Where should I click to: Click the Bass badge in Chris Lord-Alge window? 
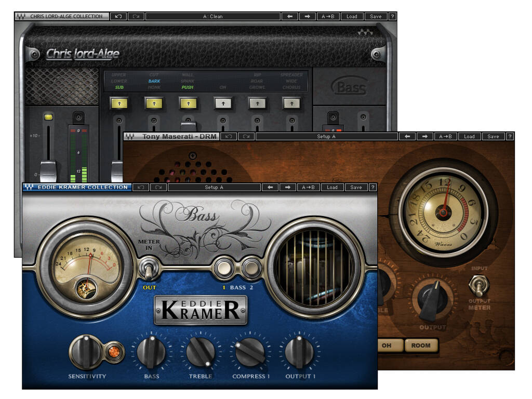click(x=350, y=86)
